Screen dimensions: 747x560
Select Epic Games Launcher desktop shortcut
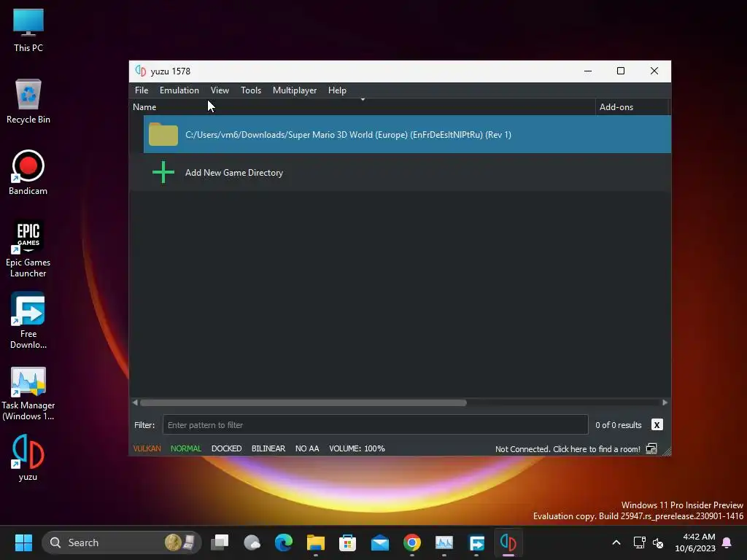pos(28,248)
